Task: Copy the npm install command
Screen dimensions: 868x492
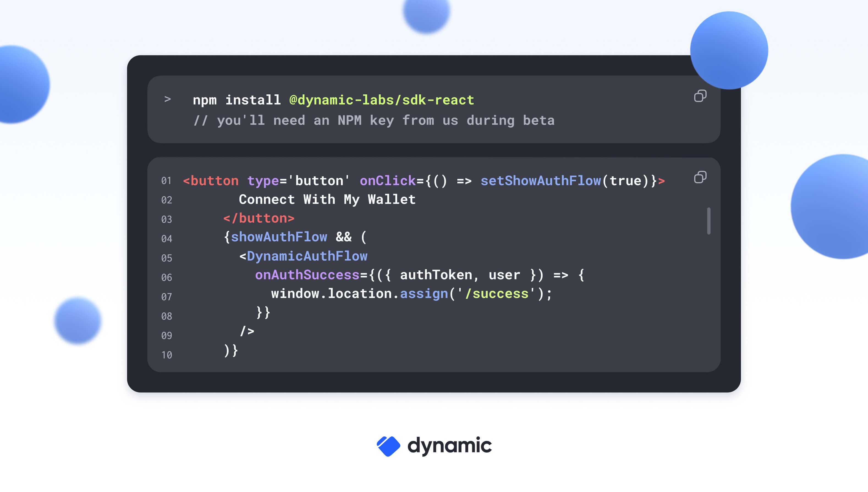Action: (x=700, y=96)
